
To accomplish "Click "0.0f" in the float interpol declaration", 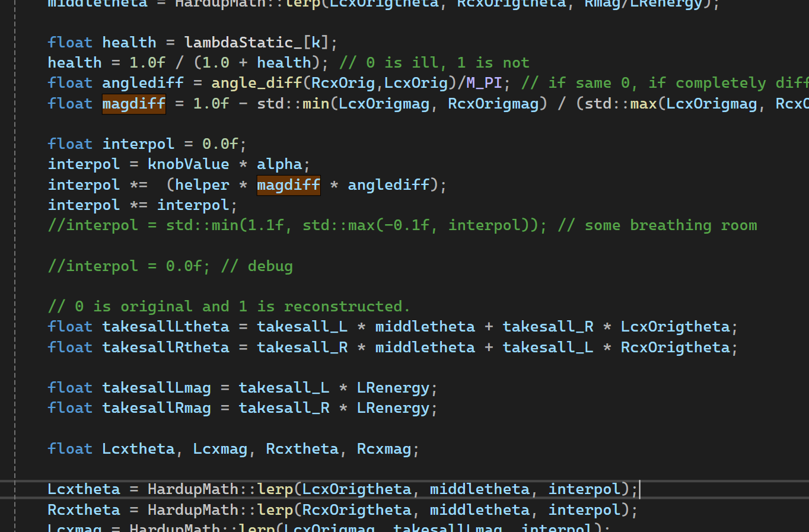I will (220, 144).
